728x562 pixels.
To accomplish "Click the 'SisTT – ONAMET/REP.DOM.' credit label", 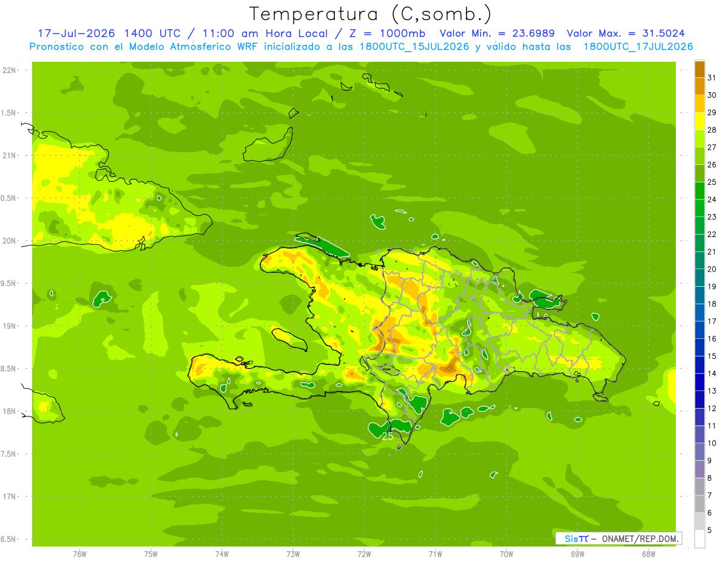I will pyautogui.click(x=619, y=538).
